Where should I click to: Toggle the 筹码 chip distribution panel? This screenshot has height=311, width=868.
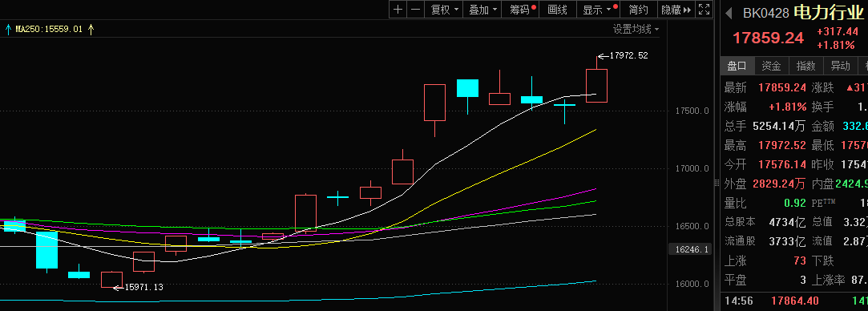(523, 10)
